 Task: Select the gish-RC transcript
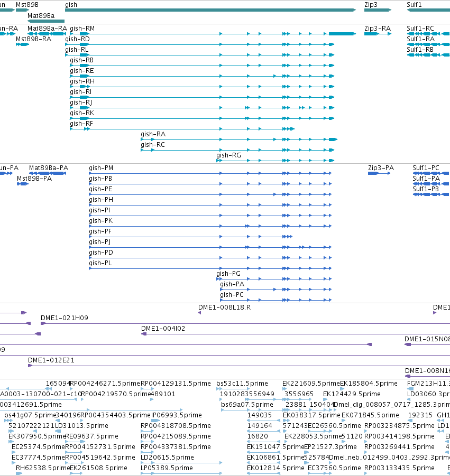237,150
